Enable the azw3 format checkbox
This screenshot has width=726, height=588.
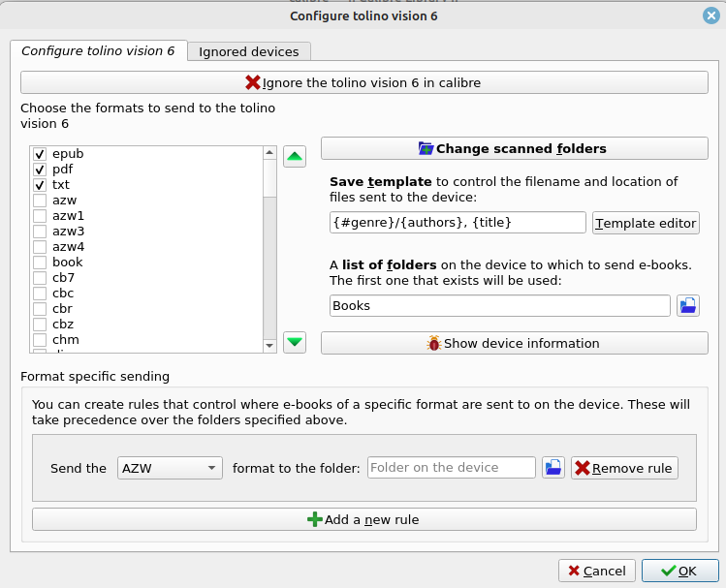[40, 232]
